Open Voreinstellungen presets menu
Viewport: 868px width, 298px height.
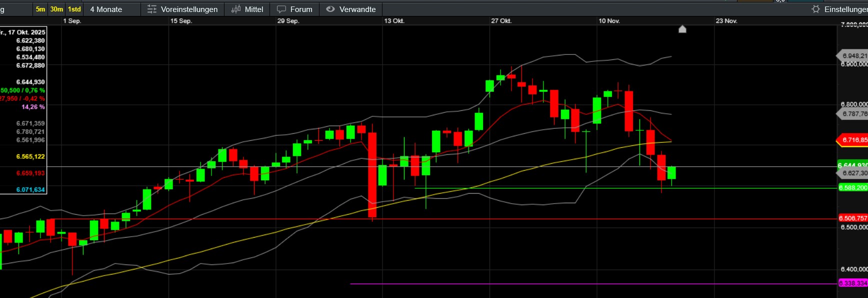pos(182,9)
